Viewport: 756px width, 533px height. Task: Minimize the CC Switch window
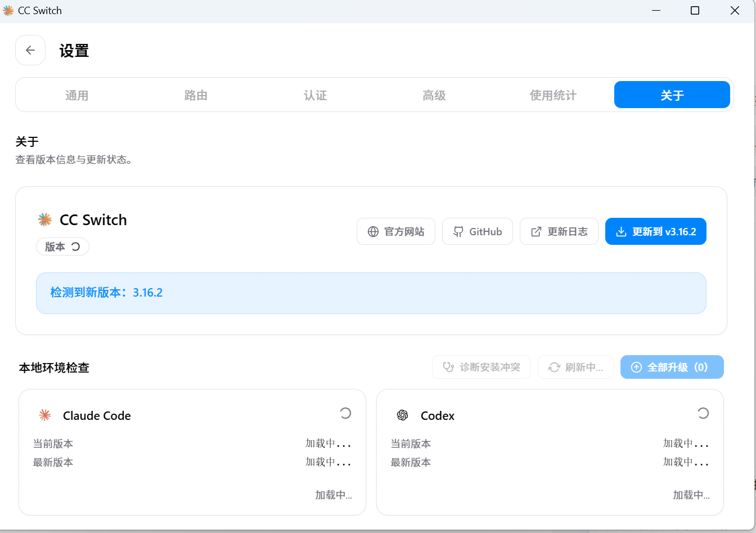tap(656, 11)
